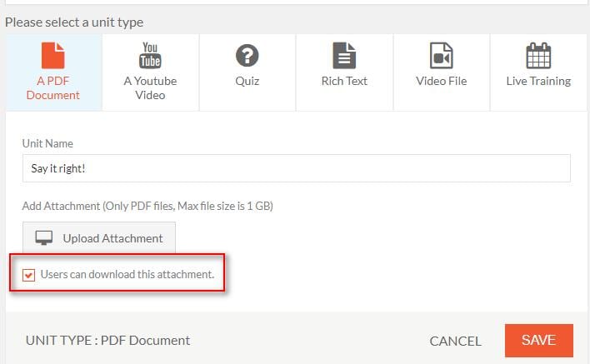Choose the Video File camera icon

tap(441, 55)
